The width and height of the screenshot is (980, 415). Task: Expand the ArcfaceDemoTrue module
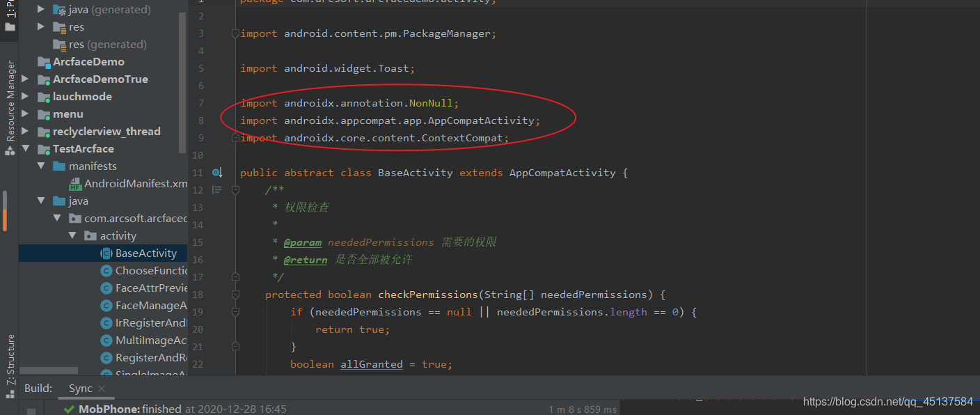click(x=25, y=79)
